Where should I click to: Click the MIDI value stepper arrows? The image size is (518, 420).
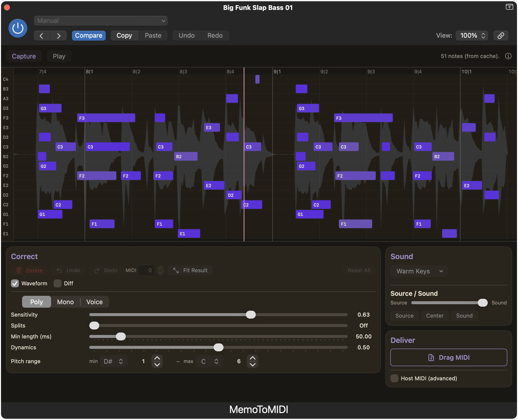tap(161, 270)
